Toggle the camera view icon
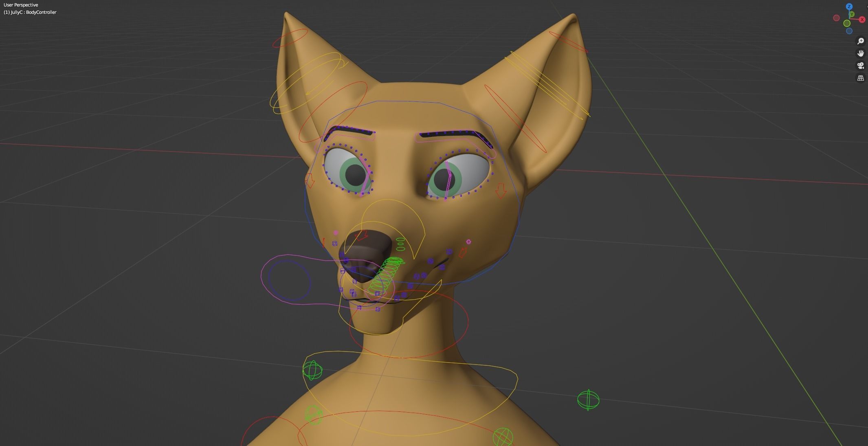Viewport: 868px width, 446px height. click(861, 66)
